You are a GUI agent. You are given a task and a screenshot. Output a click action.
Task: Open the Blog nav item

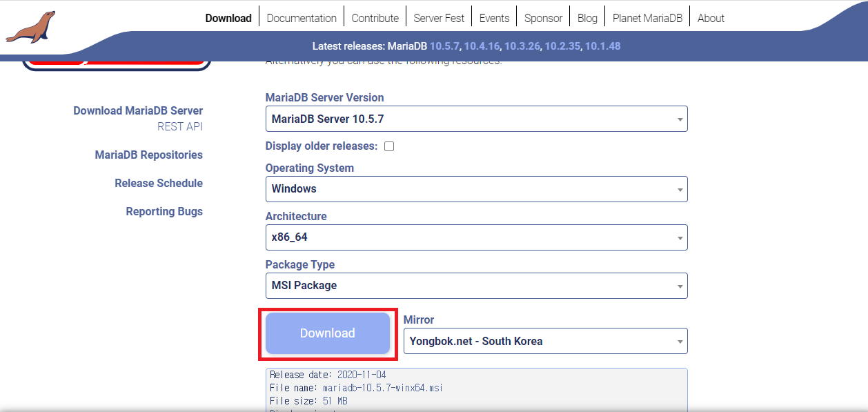pos(587,18)
